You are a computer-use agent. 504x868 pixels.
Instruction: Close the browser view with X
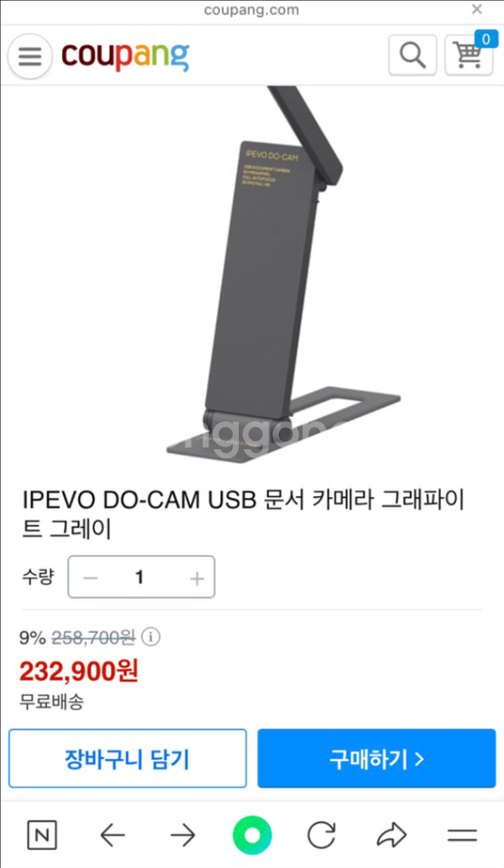(477, 9)
